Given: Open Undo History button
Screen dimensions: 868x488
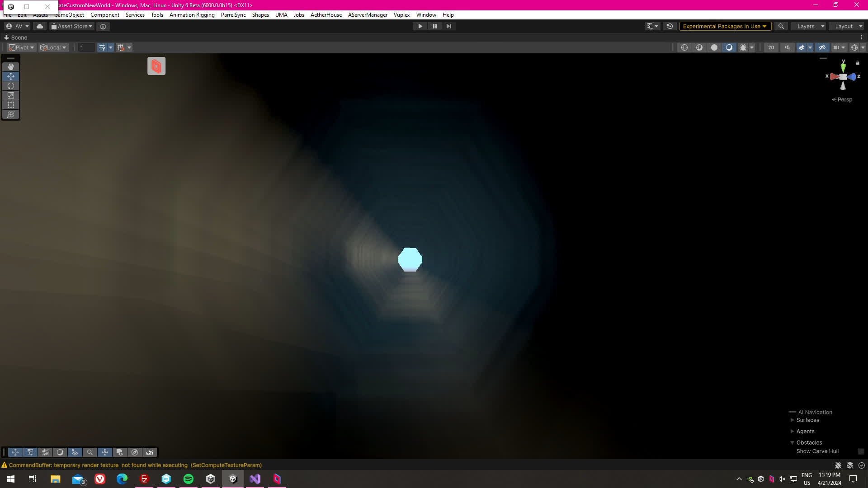Looking at the screenshot, I should (670, 26).
